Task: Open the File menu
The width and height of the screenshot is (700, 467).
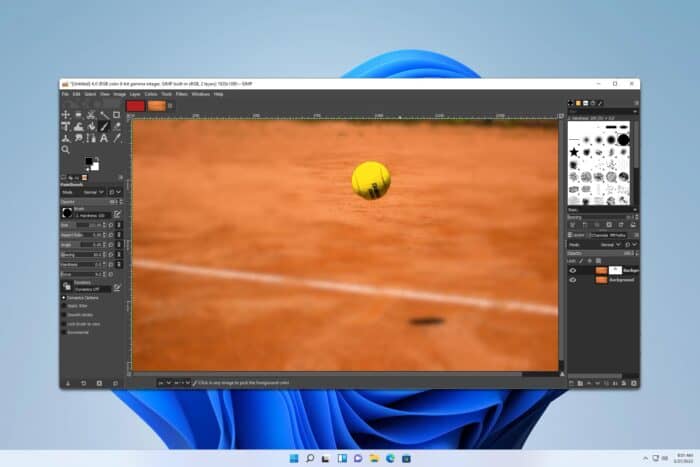Action: click(x=65, y=94)
